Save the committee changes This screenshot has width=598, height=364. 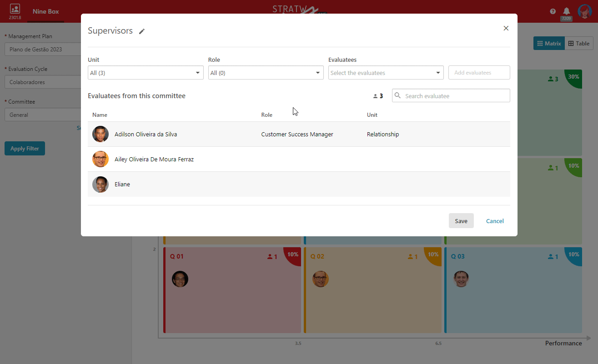coord(461,221)
